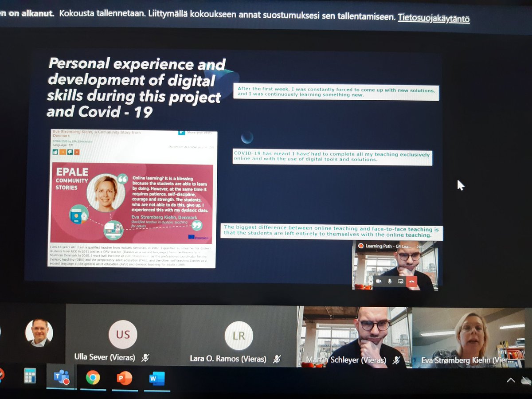Mute microphone in the Learning Path mini window

(x=390, y=281)
